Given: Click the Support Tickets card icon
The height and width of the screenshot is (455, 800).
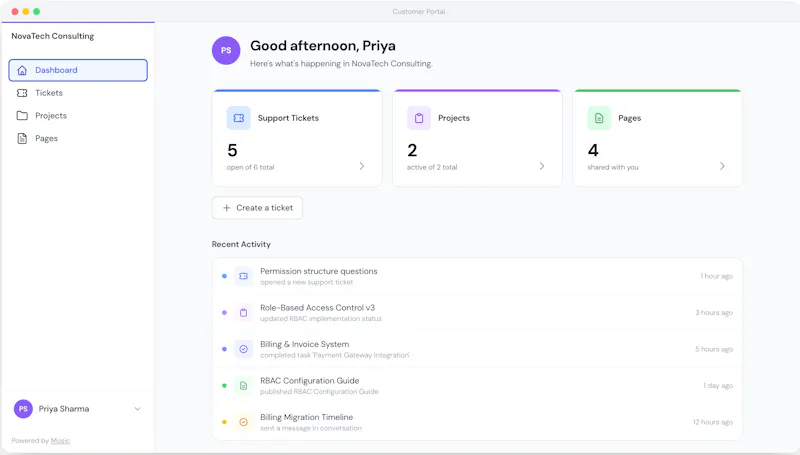Looking at the screenshot, I should coord(239,118).
